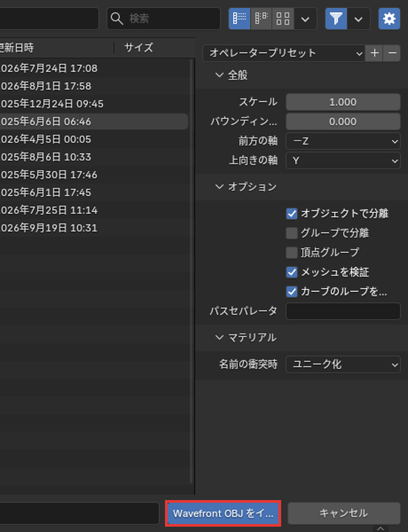This screenshot has width=408, height=532.
Task: Toggle the options gear icon
Action: pyautogui.click(x=389, y=19)
